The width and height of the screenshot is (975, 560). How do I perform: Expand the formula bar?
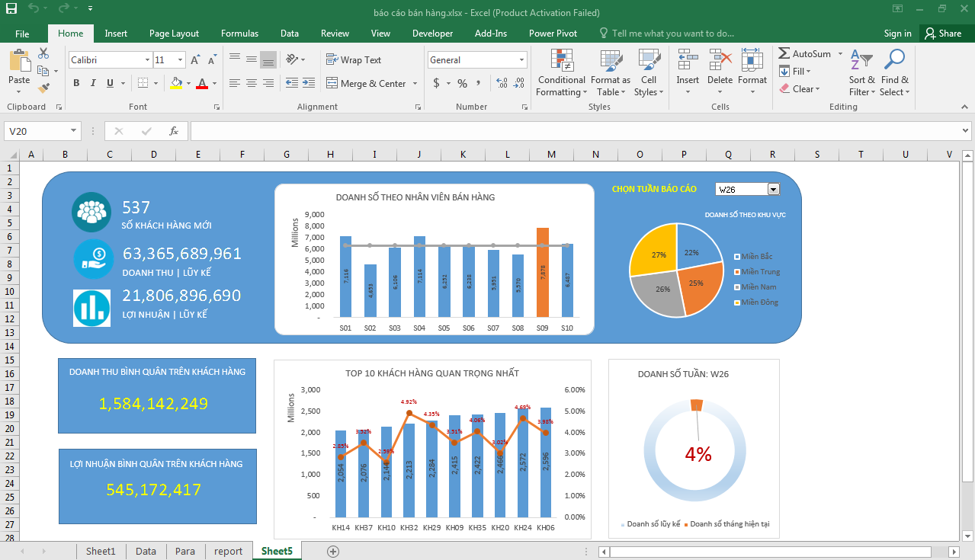tap(966, 131)
